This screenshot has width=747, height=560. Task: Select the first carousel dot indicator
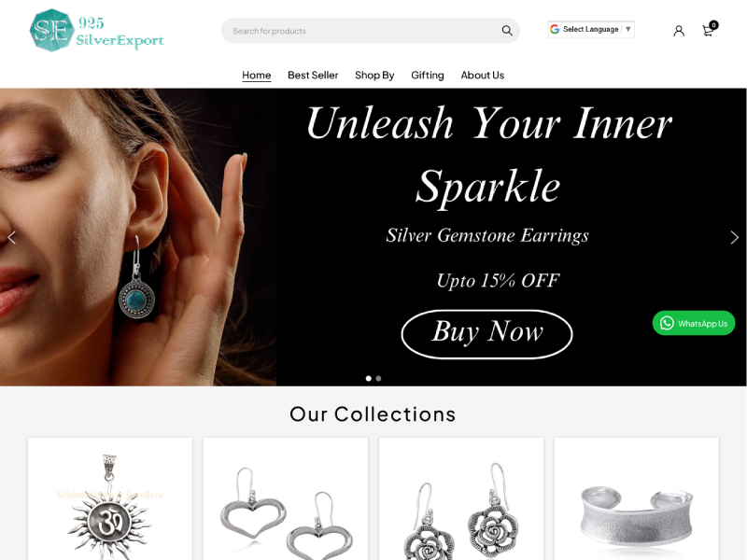368,379
